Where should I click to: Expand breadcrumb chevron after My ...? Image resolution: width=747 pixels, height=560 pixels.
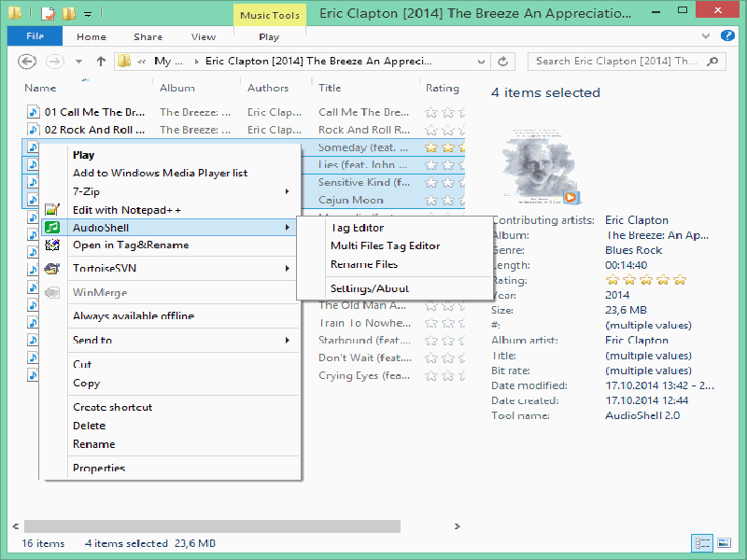click(196, 62)
